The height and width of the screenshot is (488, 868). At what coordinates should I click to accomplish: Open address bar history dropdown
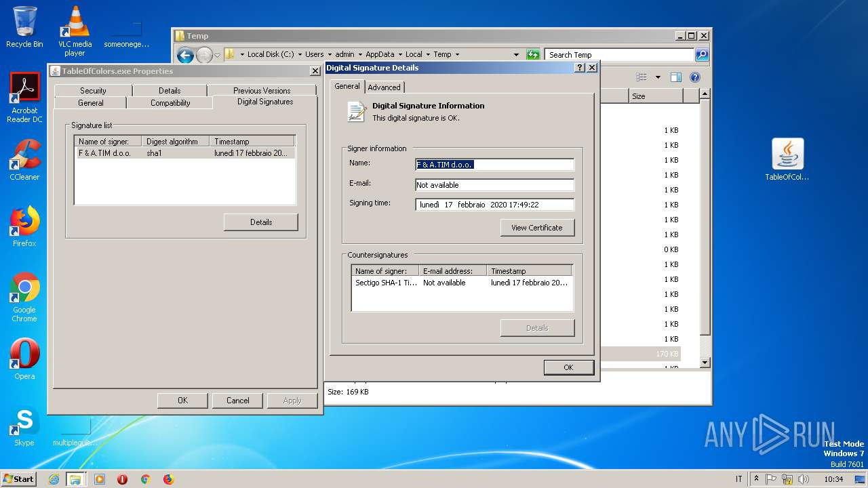[x=517, y=54]
